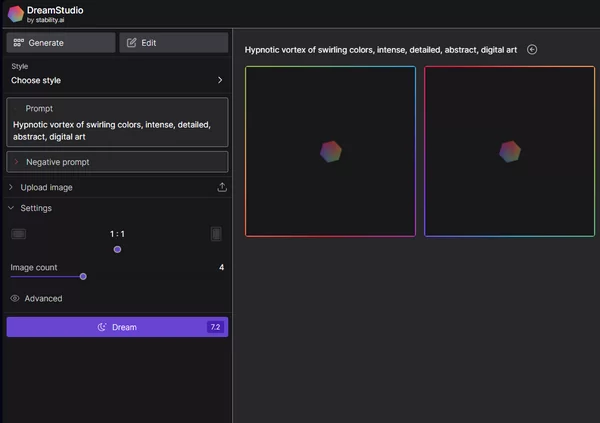Open the Choose style selector
The height and width of the screenshot is (423, 600).
click(x=117, y=80)
